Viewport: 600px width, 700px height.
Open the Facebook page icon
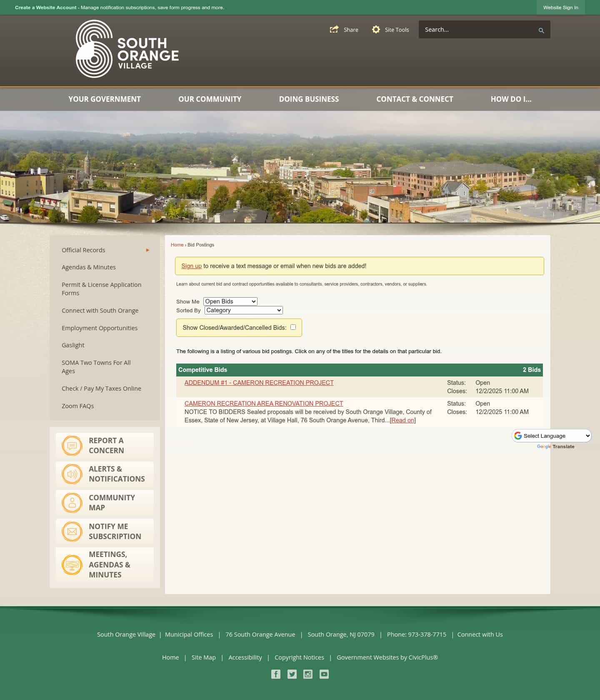click(x=276, y=674)
